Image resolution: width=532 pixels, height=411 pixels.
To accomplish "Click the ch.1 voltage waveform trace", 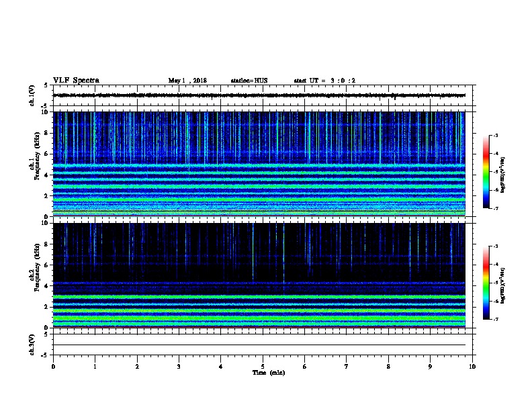I will pos(259,95).
